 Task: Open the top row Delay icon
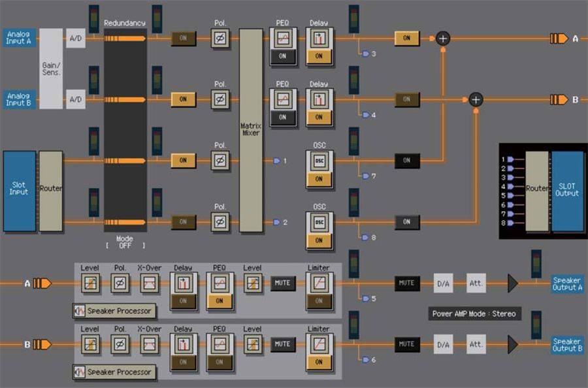pos(319,39)
